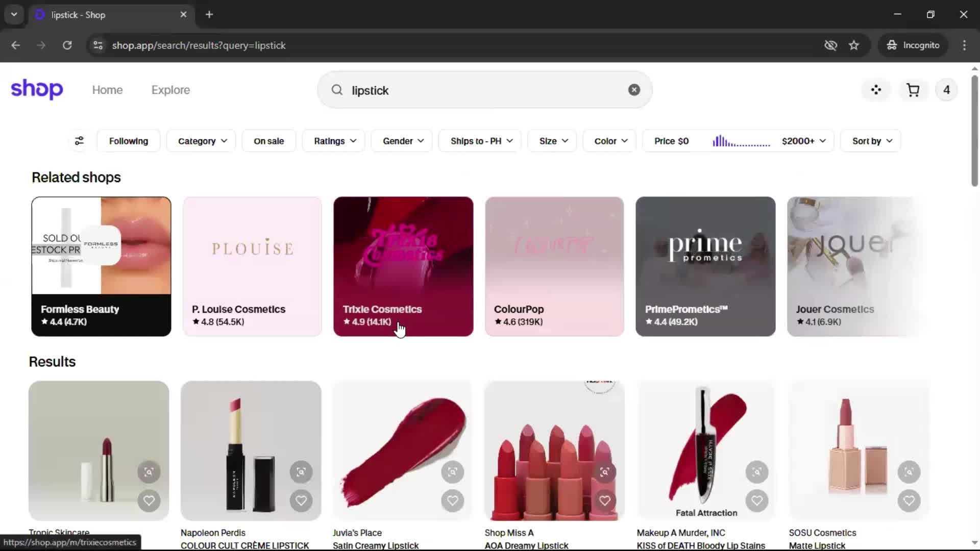Visual search similar to Juvia's Place lipstick

point(452,472)
